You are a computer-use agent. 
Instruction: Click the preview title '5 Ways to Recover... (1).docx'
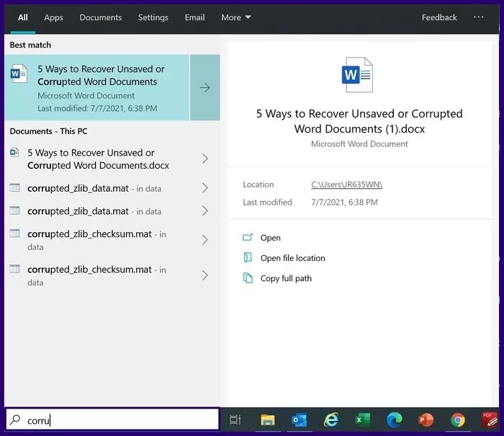tap(359, 121)
